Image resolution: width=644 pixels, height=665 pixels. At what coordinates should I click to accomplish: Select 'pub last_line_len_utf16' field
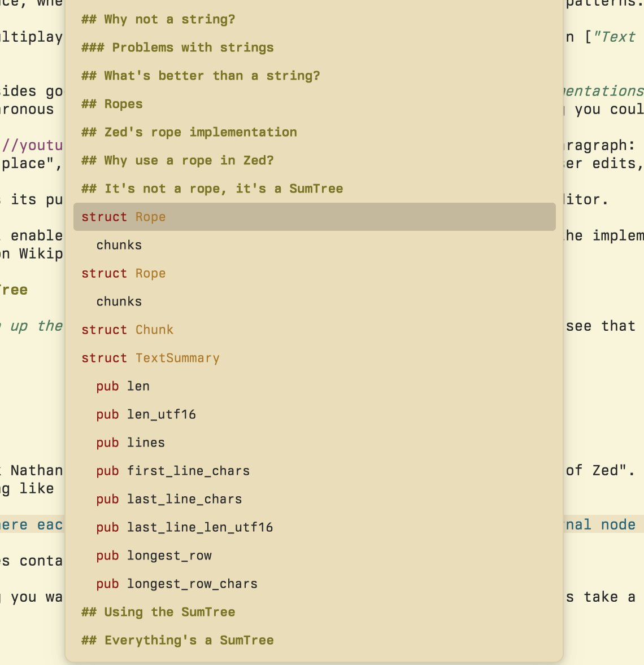point(314,527)
